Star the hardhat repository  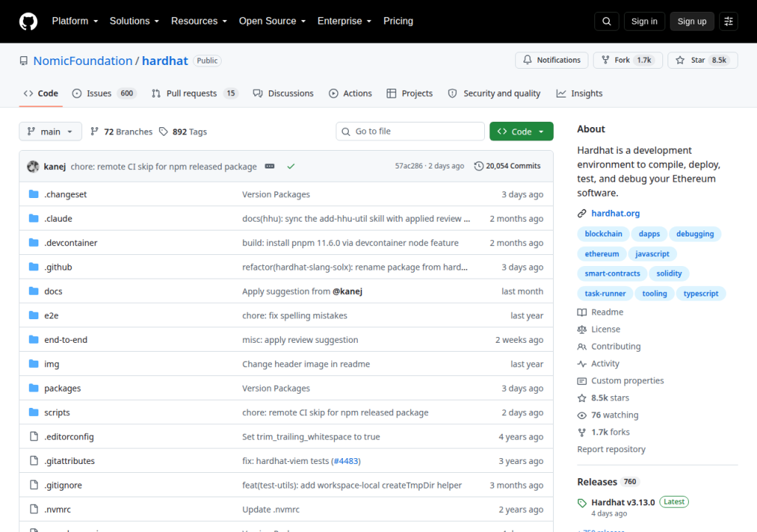703,60
